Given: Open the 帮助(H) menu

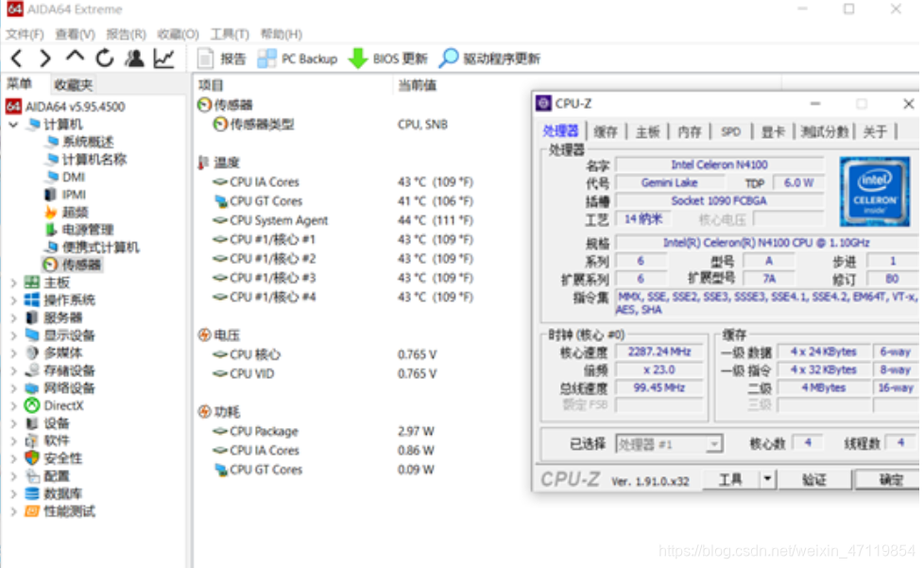Looking at the screenshot, I should tap(282, 34).
